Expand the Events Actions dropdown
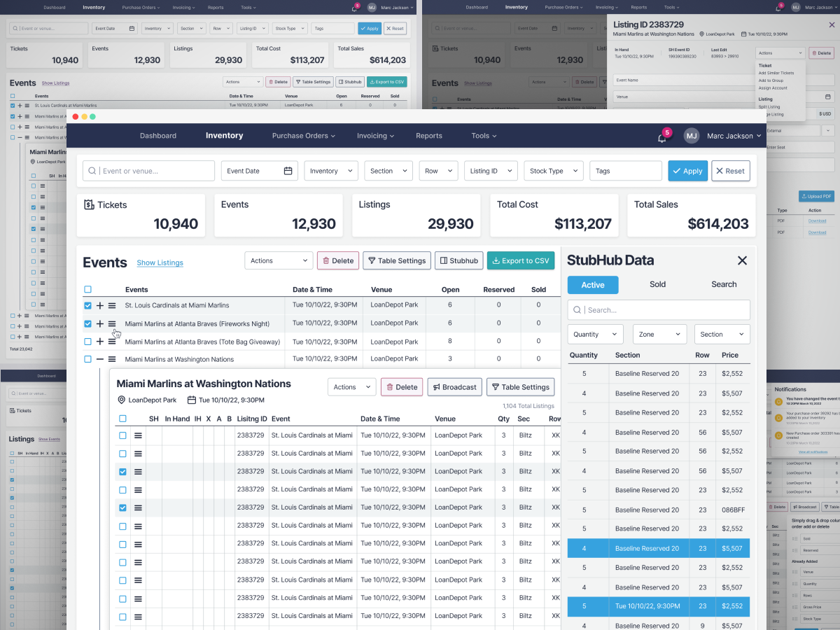 tap(279, 260)
